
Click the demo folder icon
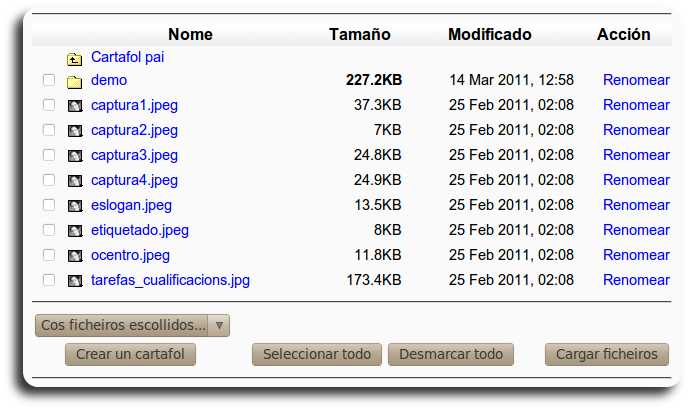74,81
